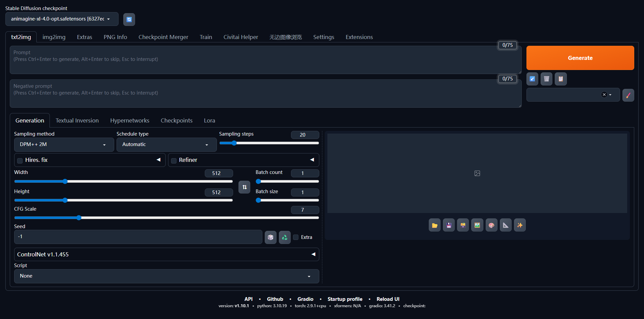Click the refresh checkpoint list icon
Viewport: 644px width, 319px height.
point(129,20)
